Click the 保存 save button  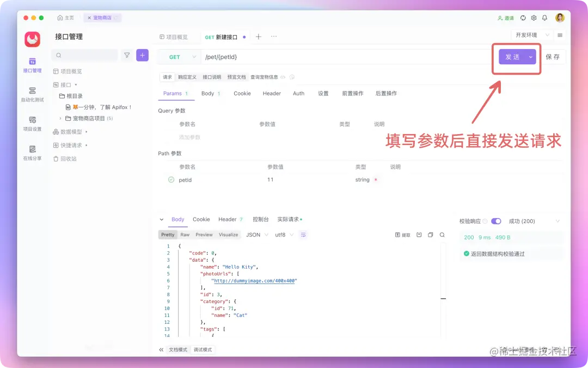553,57
